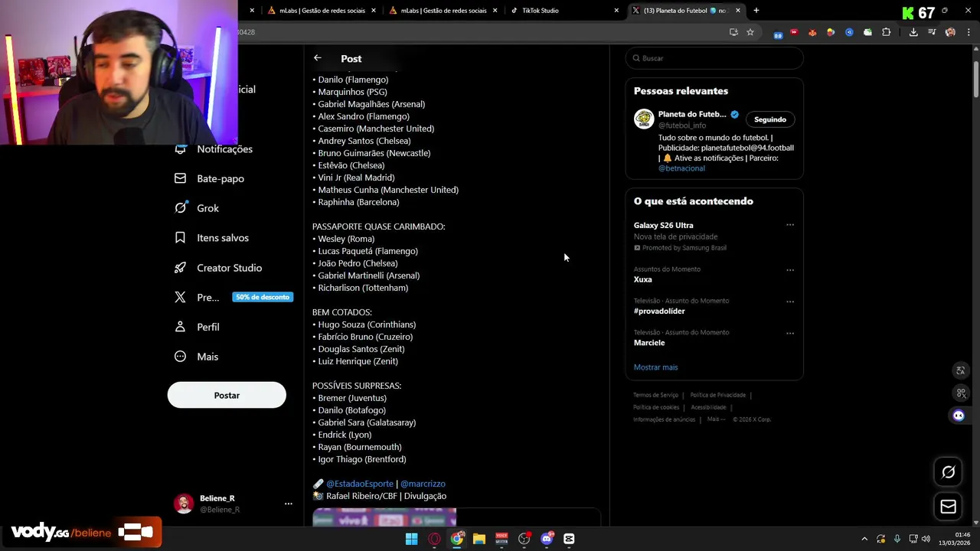980x551 pixels.
Task: Click the page vertical scrollbar
Action: (x=975, y=78)
